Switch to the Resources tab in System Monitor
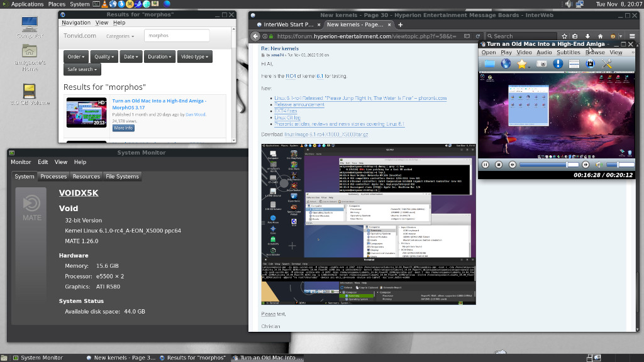Viewport: 644px width, 362px height. (x=86, y=177)
